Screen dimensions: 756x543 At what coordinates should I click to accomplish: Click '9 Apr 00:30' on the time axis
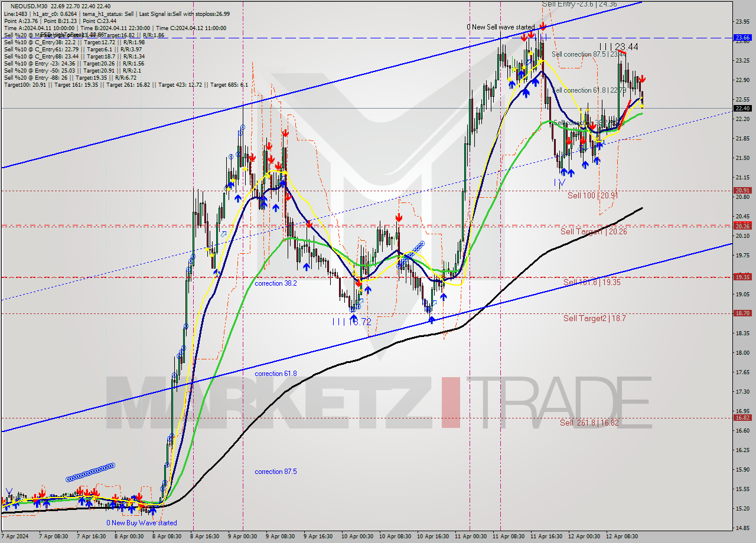pyautogui.click(x=244, y=536)
